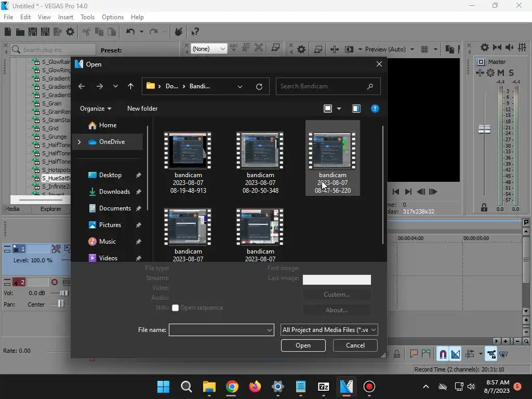Click the audio track Pan slider

point(60,303)
